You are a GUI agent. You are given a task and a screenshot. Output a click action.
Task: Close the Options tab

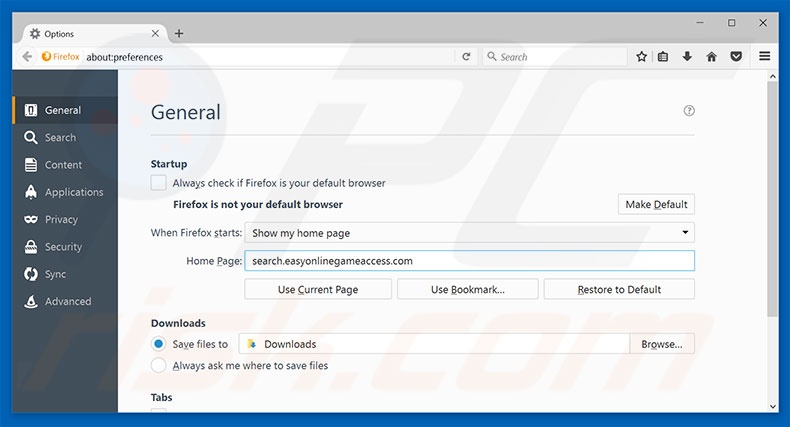155,33
